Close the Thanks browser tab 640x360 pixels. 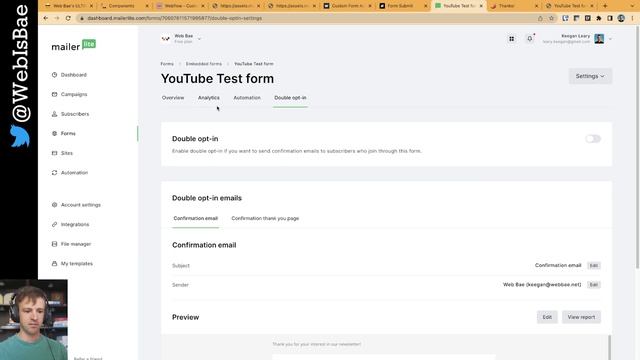[536, 6]
